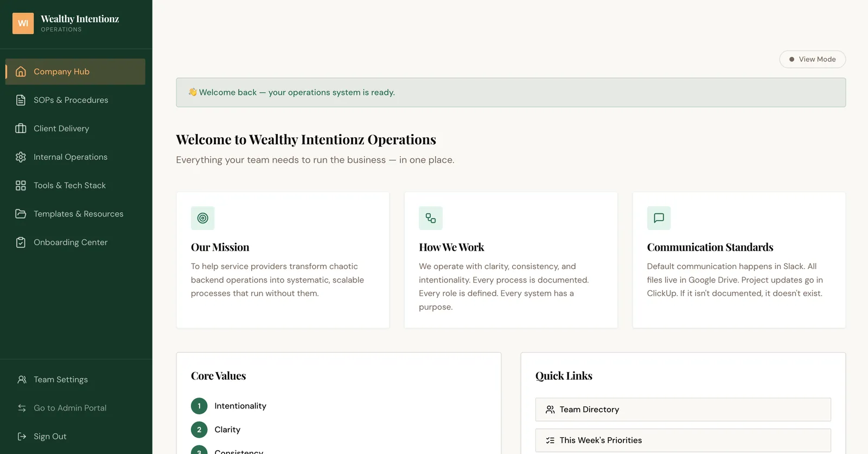The height and width of the screenshot is (454, 868).
Task: Open the Team Directory quick link
Action: click(x=683, y=410)
